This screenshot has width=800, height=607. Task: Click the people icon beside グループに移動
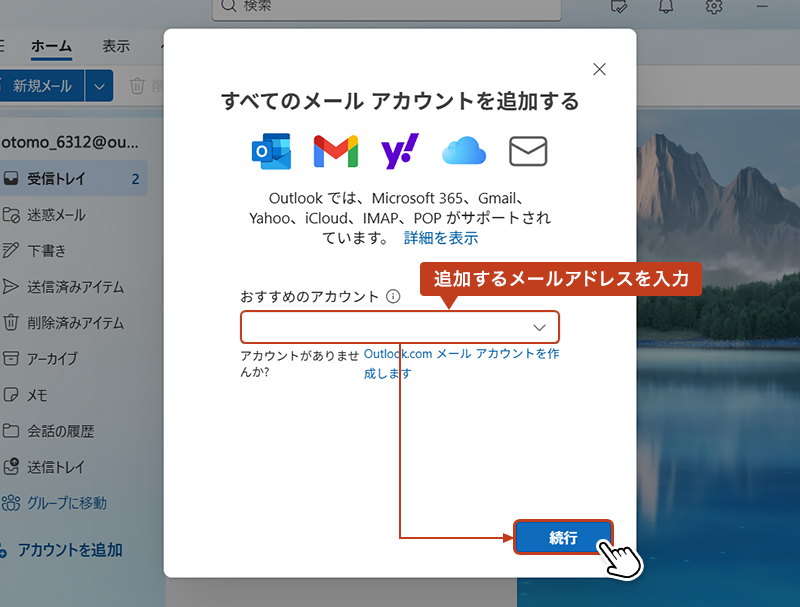click(11, 503)
